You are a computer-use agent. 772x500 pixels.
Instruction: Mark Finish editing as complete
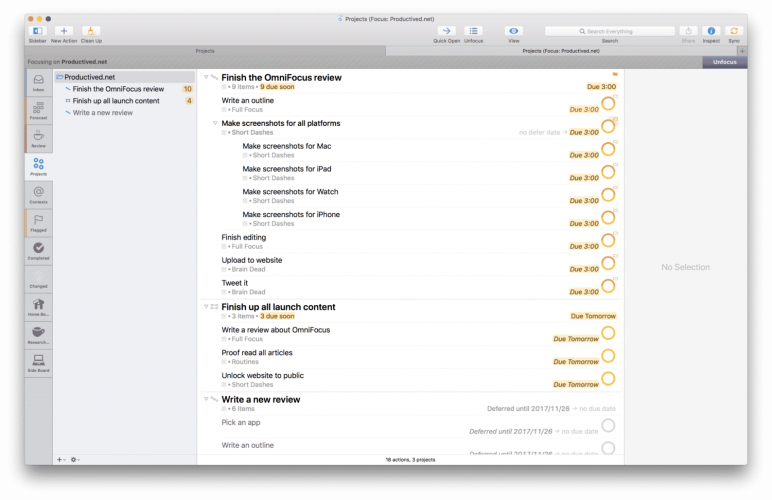click(x=608, y=240)
